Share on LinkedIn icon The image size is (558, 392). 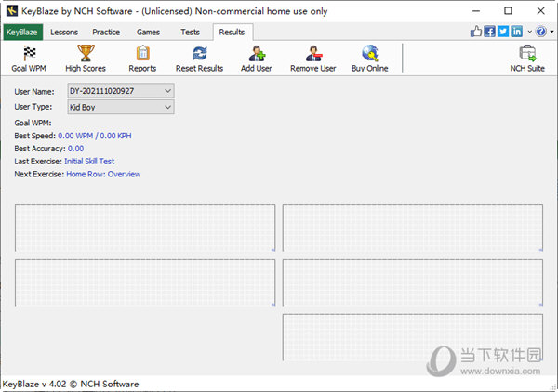point(516,32)
